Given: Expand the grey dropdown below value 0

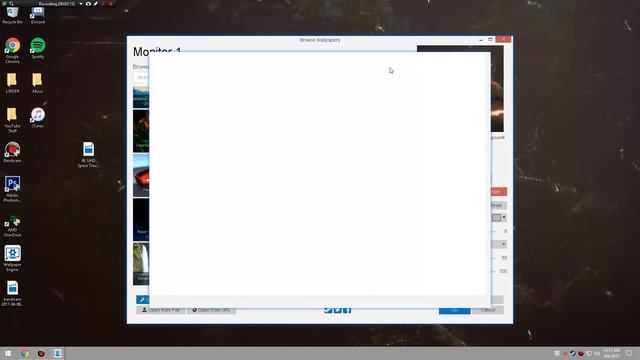Looking at the screenshot, I should coord(499,244).
